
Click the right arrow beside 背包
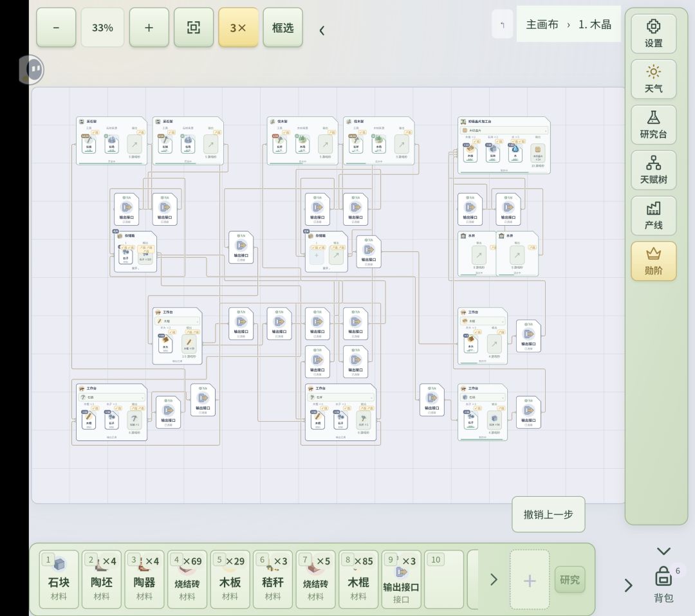point(628,585)
